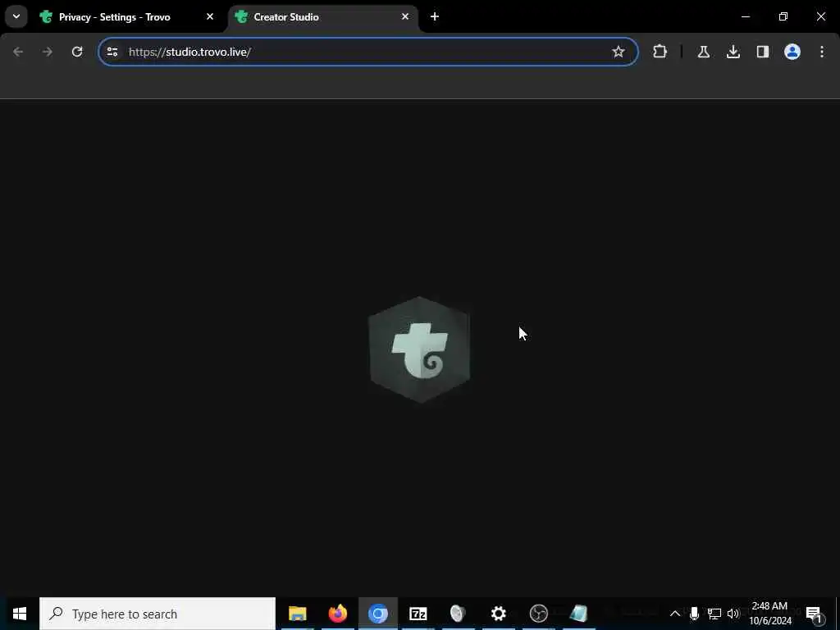Open the tab search dropdown arrow
The height and width of the screenshot is (630, 840).
click(x=16, y=16)
